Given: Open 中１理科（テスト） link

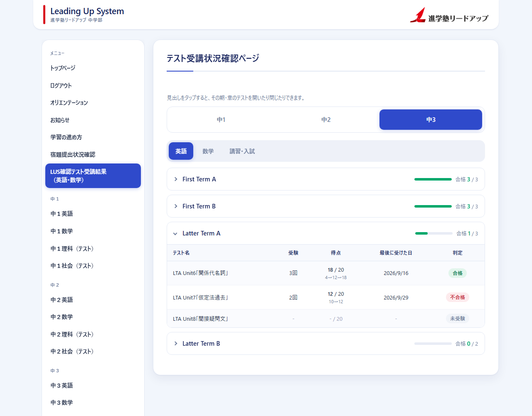Looking at the screenshot, I should (x=93, y=248).
